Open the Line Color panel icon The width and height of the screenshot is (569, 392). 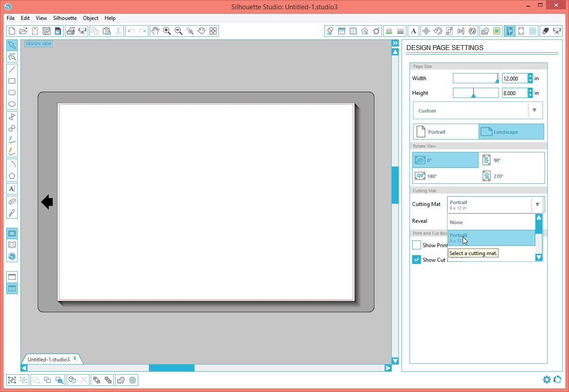[x=389, y=31]
